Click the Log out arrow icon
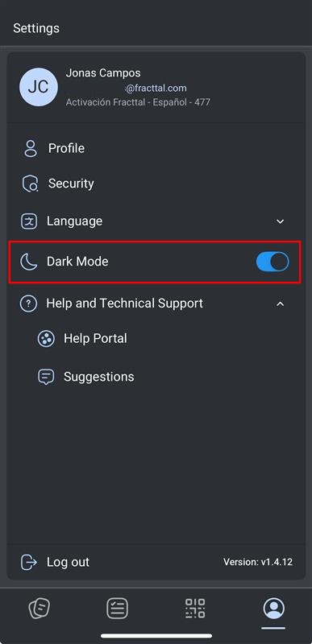This screenshot has width=312, height=644. point(29,562)
